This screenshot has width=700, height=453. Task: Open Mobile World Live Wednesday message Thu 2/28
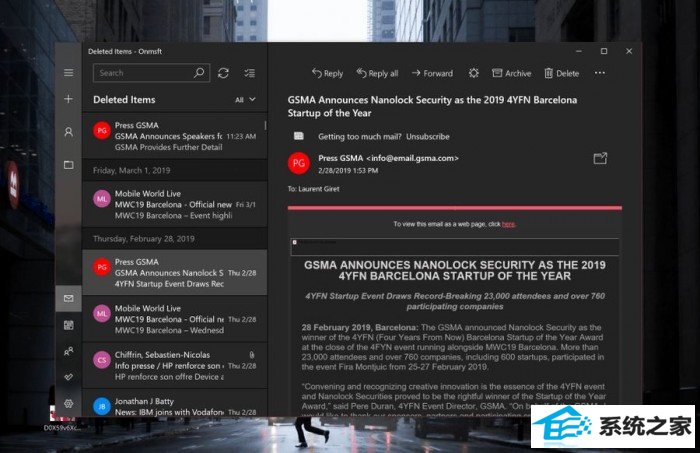[x=175, y=319]
